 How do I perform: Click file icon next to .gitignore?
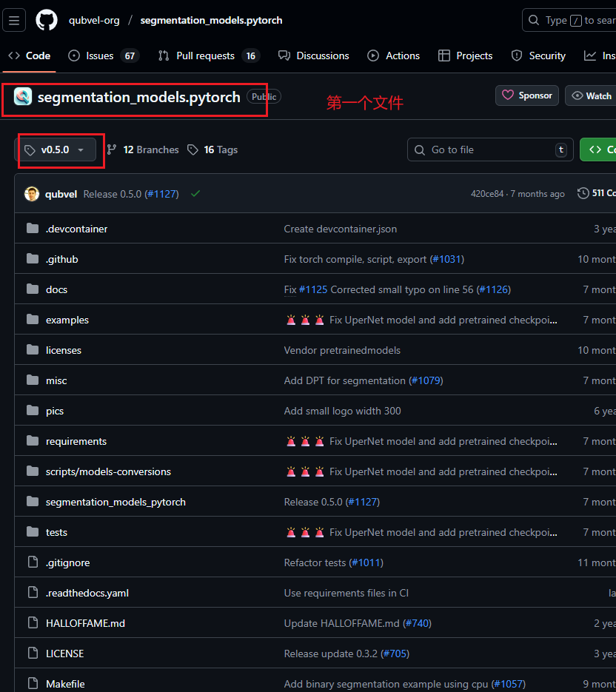[x=33, y=562]
